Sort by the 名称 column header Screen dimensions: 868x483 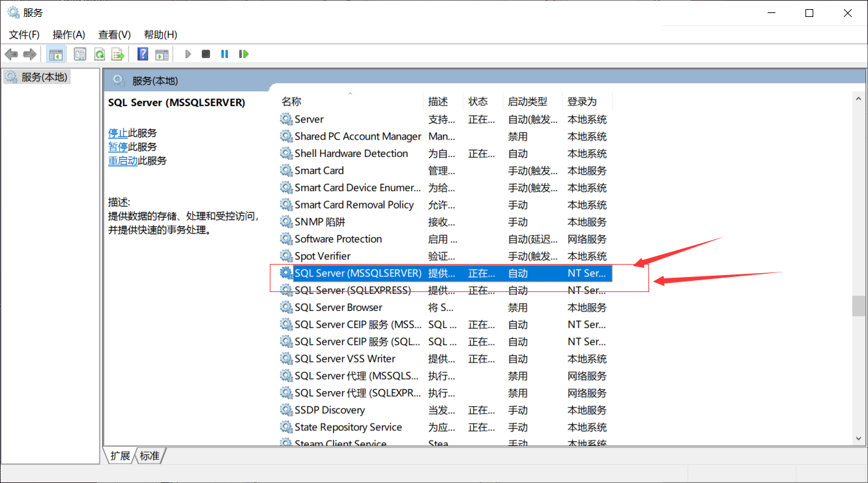(351, 102)
